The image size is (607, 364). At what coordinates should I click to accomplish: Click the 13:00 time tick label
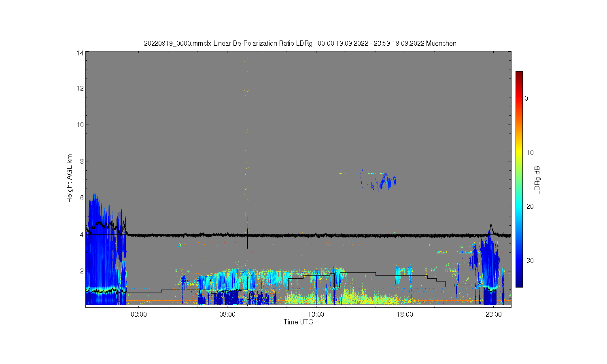pyautogui.click(x=316, y=314)
